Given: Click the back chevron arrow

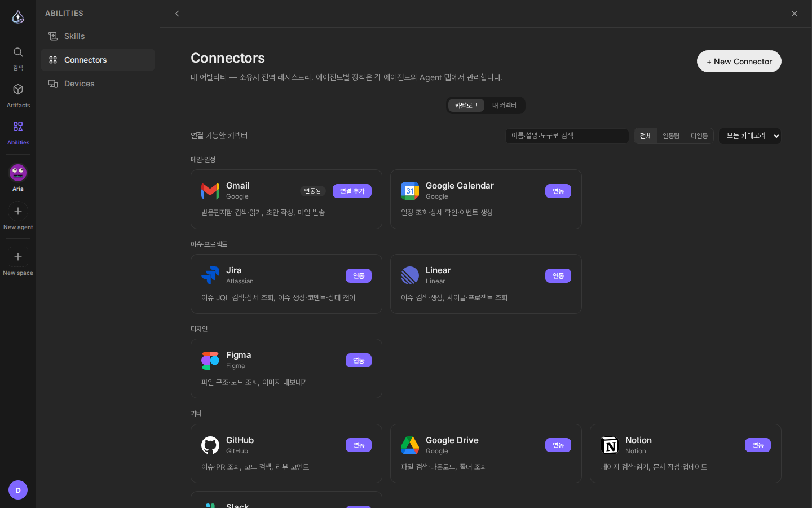Looking at the screenshot, I should click(x=177, y=14).
